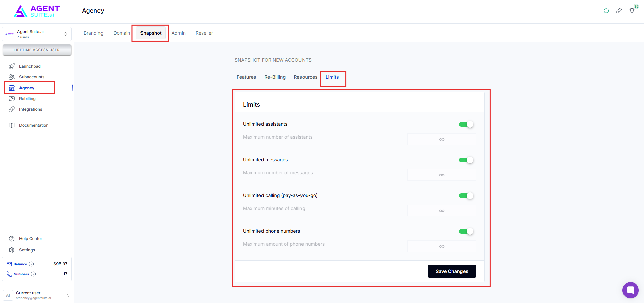
Task: Click Maximum minutes of calling field
Action: [442, 211]
